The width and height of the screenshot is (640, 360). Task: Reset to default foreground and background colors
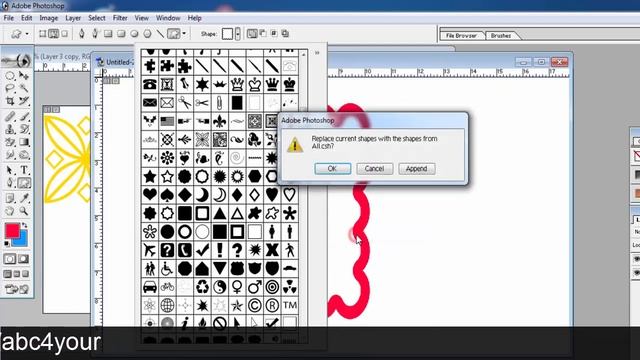click(x=7, y=244)
